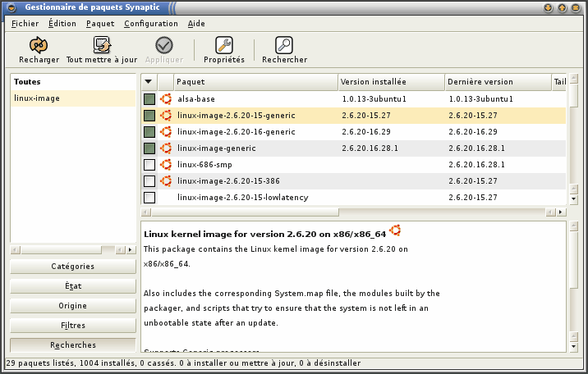Click Ubuntu logo beside linux-image-2.6.20-16-generic

[x=166, y=132]
